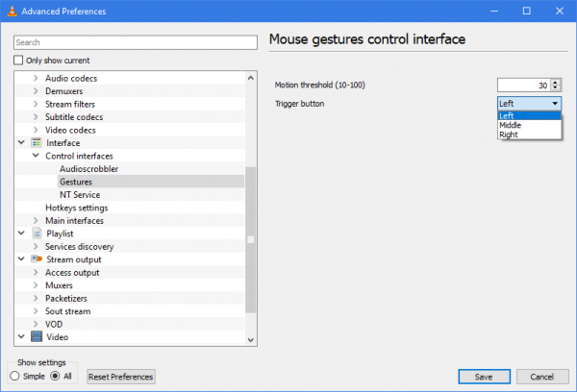Select Gestures tree item
This screenshot has width=577, height=392.
tap(76, 182)
